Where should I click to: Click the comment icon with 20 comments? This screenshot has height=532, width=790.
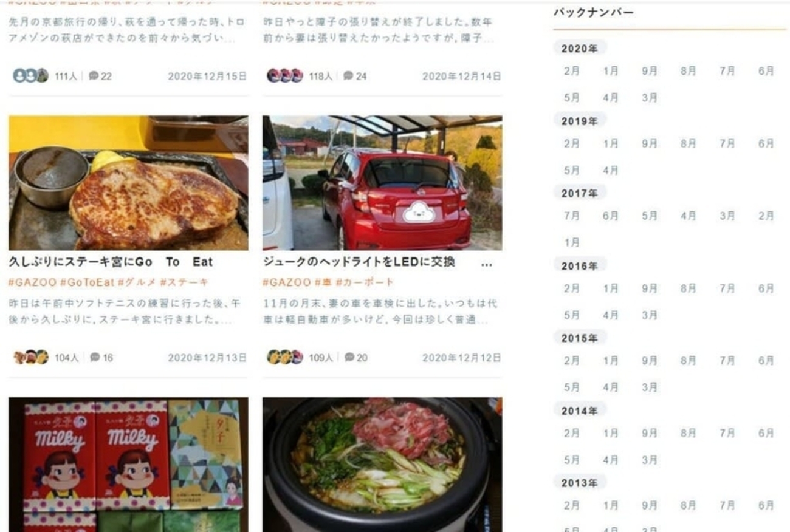(x=349, y=357)
